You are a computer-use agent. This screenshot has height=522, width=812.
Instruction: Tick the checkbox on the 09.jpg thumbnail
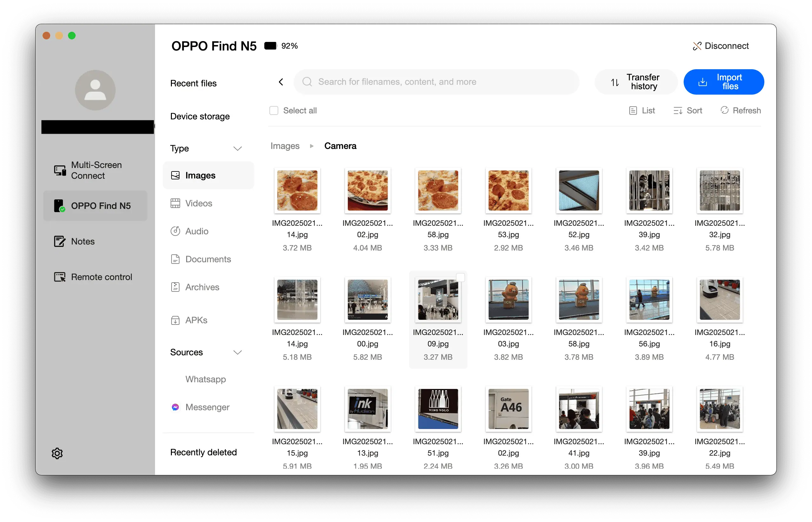(460, 278)
